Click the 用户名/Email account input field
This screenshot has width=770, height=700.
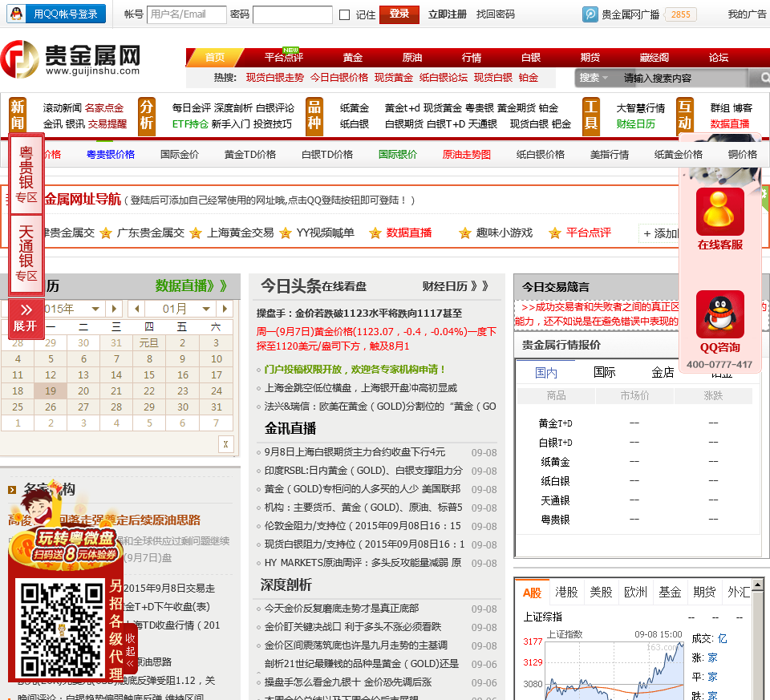pos(187,14)
